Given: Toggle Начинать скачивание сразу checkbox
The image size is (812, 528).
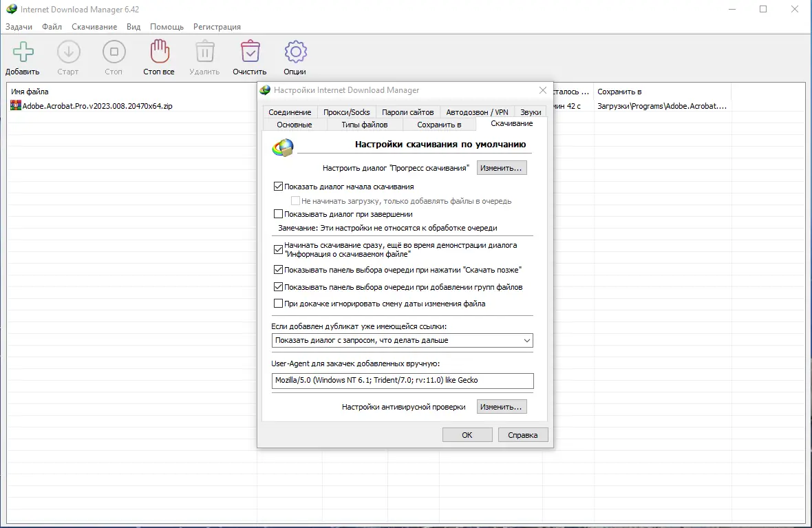Looking at the screenshot, I should [278, 250].
